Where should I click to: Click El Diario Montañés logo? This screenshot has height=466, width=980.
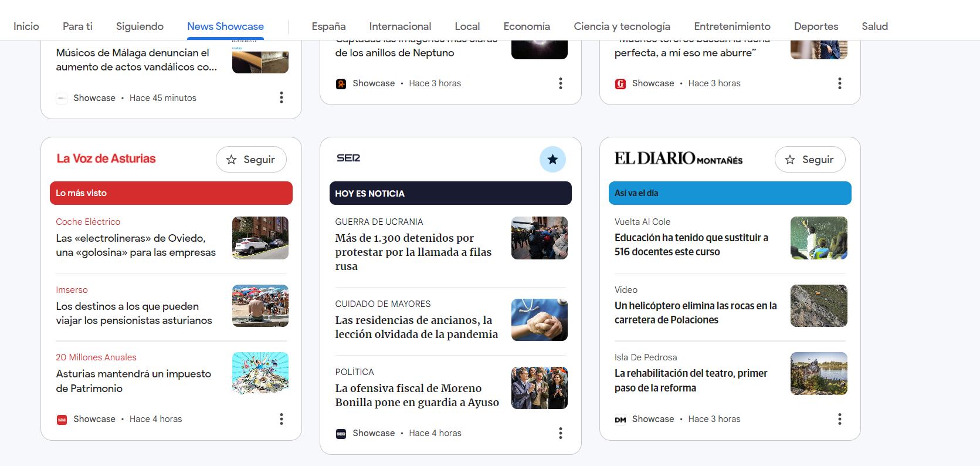click(x=679, y=158)
